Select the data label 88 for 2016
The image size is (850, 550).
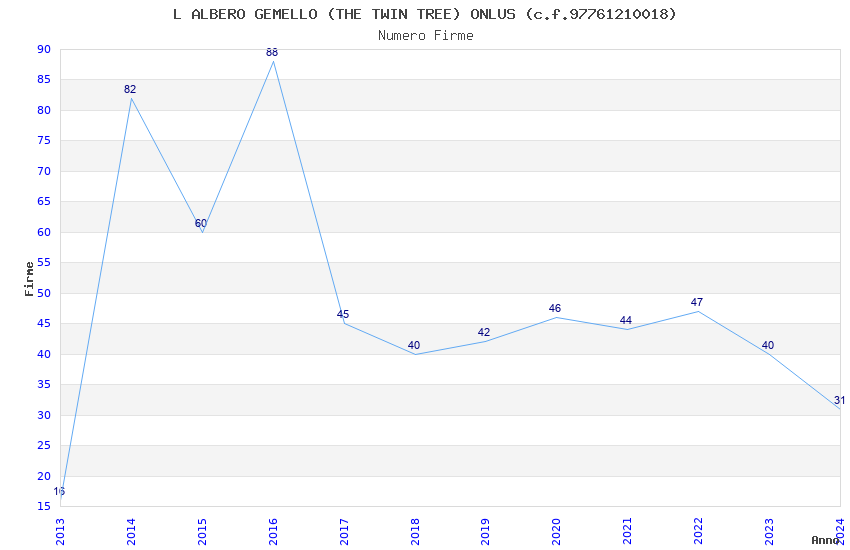272,53
